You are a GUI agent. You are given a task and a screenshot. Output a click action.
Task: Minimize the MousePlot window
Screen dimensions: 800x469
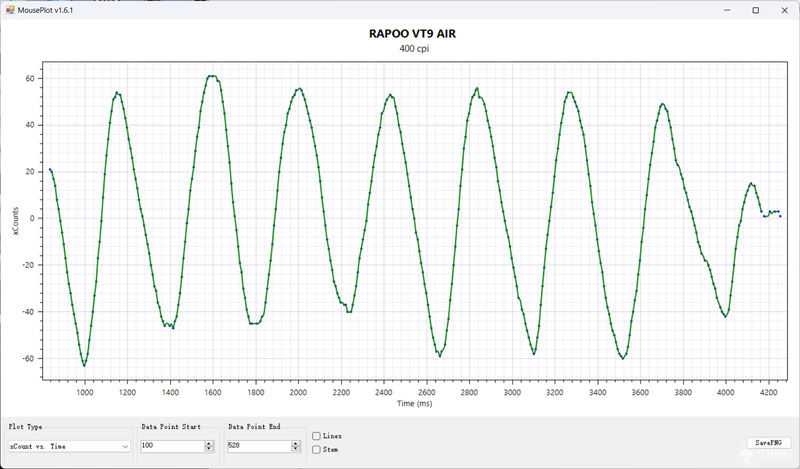[x=727, y=10]
